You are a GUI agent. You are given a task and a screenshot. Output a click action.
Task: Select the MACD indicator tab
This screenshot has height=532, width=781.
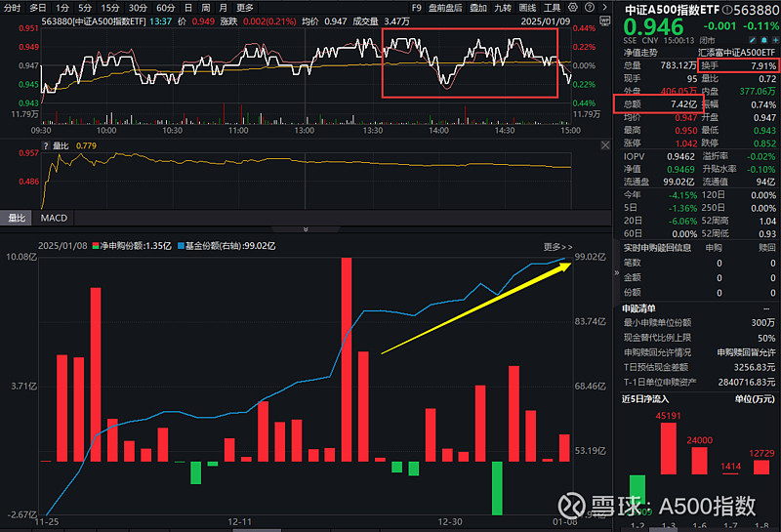54,218
